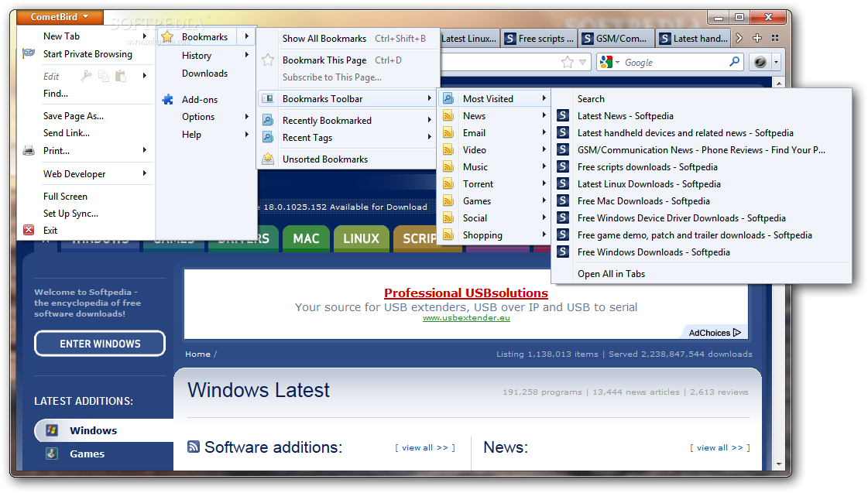
Task: Click the new tab plus icon
Action: click(757, 38)
